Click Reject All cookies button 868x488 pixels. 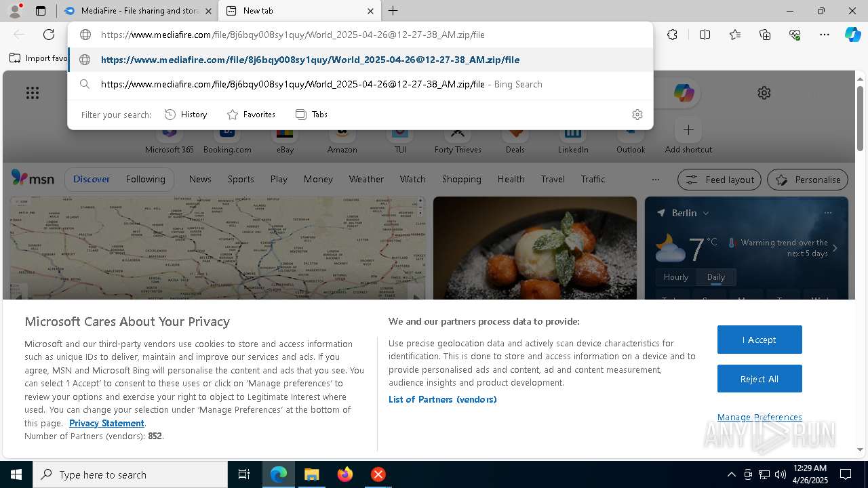[x=759, y=379]
